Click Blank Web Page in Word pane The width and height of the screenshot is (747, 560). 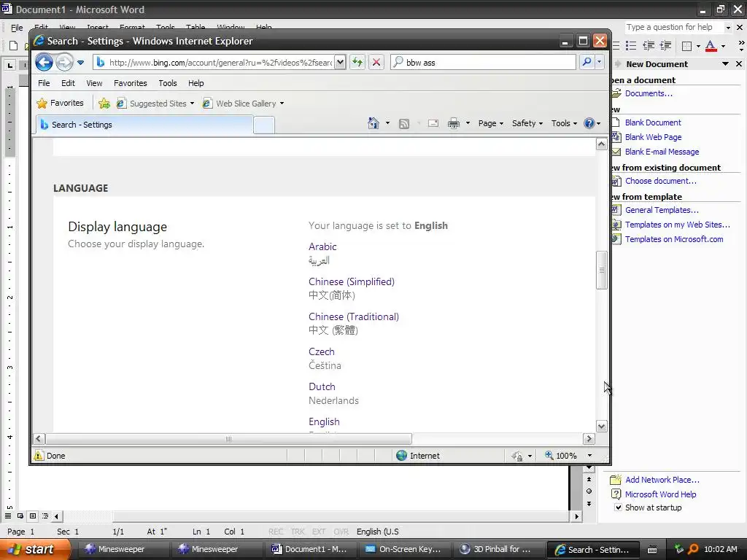pyautogui.click(x=653, y=137)
